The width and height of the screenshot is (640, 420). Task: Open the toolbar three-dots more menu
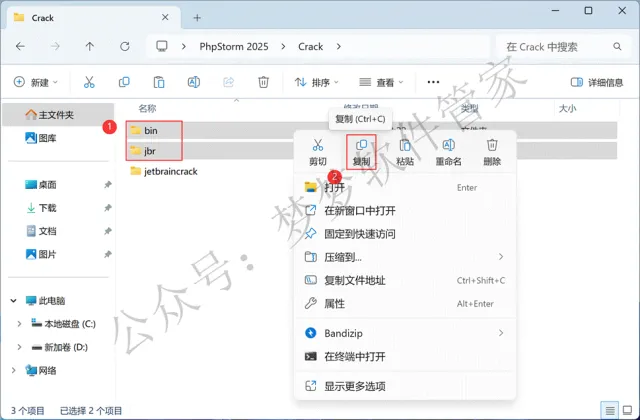(433, 82)
